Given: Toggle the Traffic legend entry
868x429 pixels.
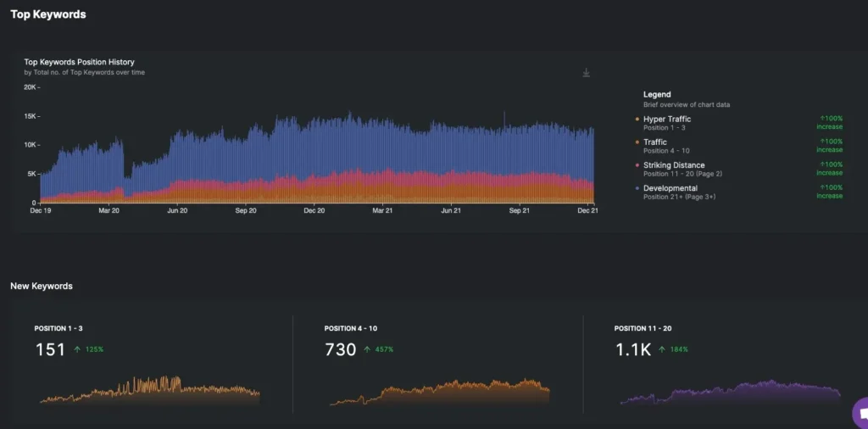Looking at the screenshot, I should coord(655,142).
